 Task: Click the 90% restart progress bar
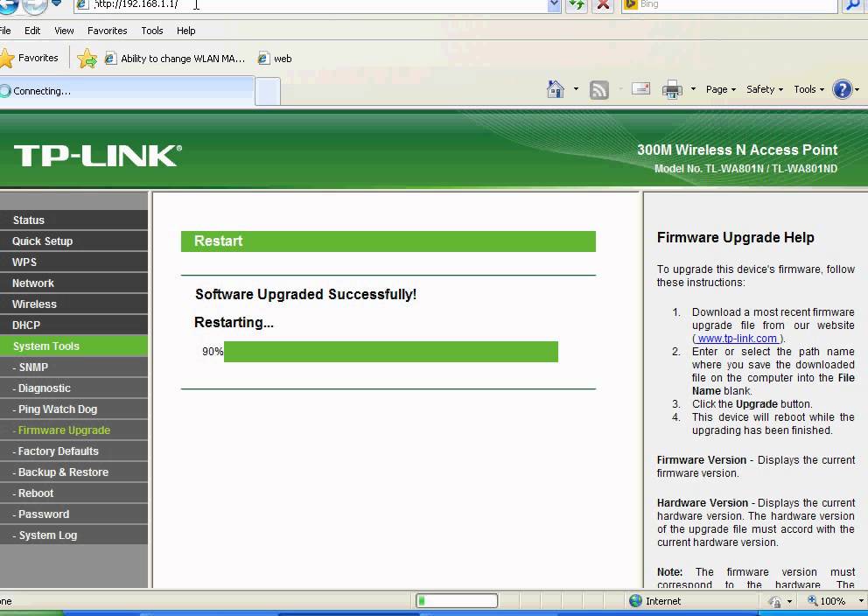pyautogui.click(x=391, y=352)
